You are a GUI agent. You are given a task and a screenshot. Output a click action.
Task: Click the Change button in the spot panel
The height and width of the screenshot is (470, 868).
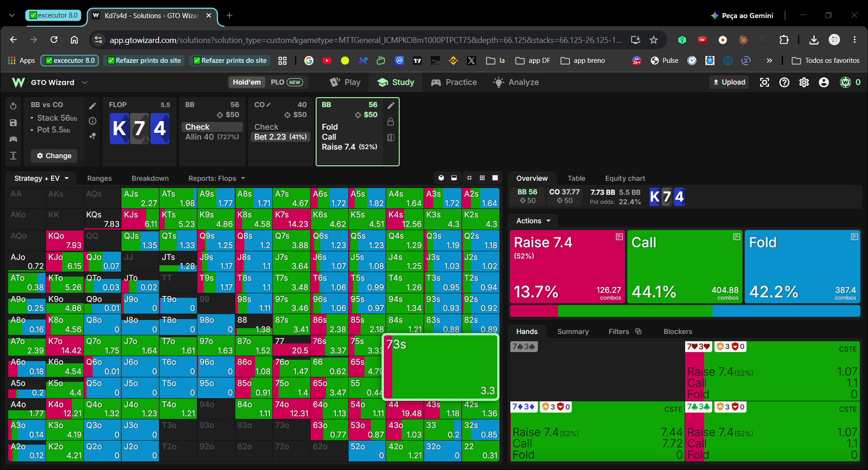pos(54,156)
